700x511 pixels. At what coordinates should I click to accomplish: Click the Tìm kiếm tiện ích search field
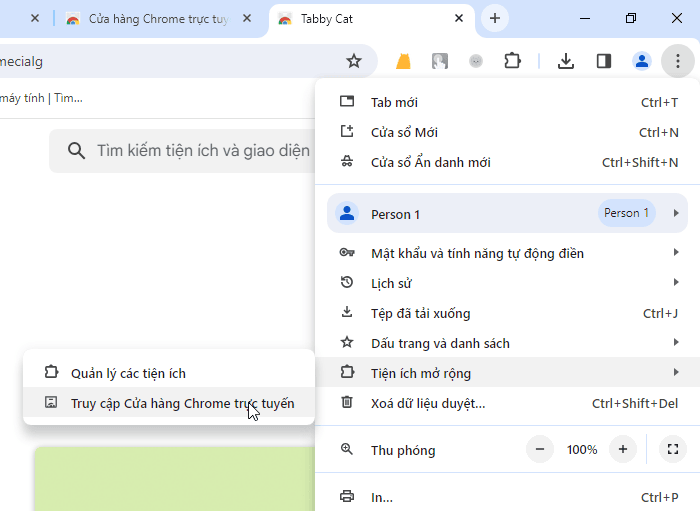point(183,151)
